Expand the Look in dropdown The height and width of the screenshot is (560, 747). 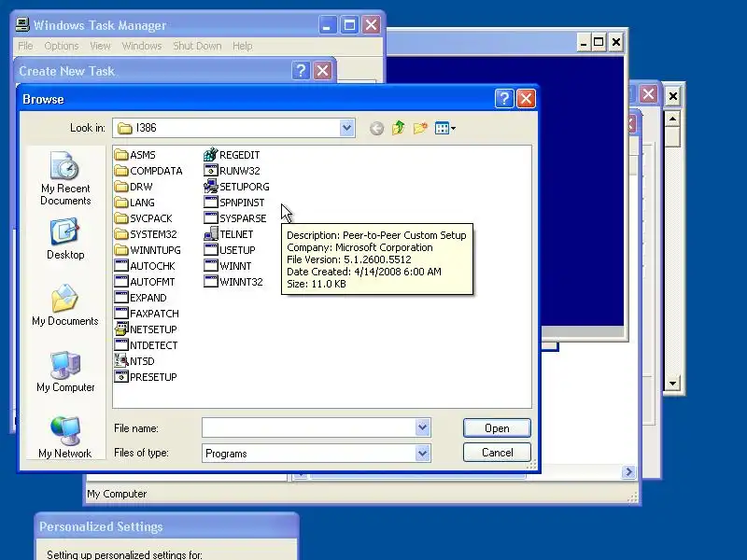(x=346, y=128)
